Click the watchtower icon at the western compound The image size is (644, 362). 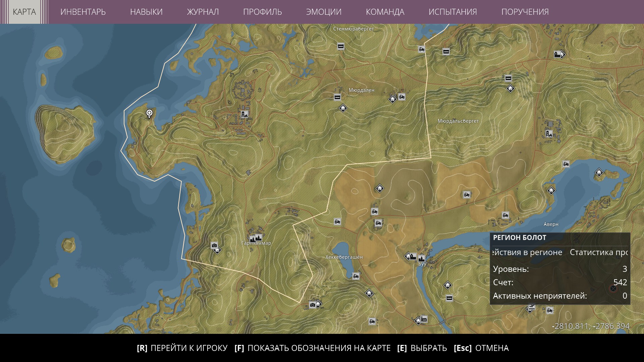pos(244,114)
